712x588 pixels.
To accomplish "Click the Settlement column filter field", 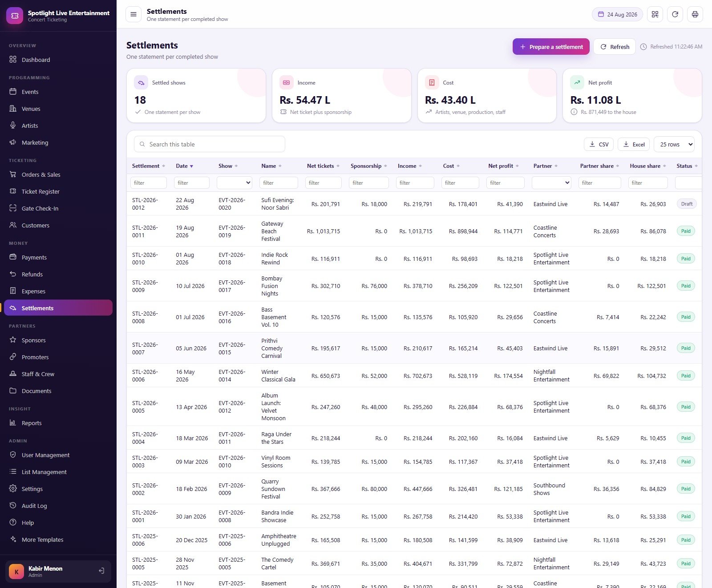I will tap(149, 182).
